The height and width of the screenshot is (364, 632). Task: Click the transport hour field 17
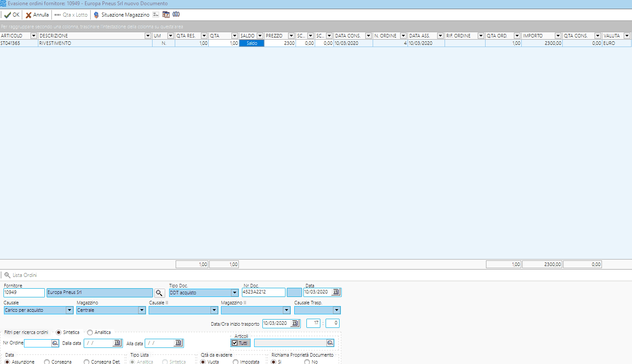pyautogui.click(x=313, y=323)
